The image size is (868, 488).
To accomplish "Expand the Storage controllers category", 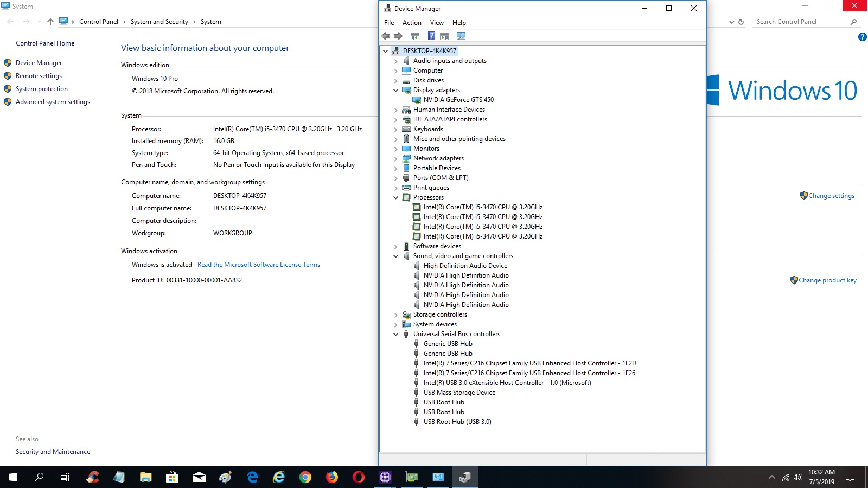I will 396,315.
